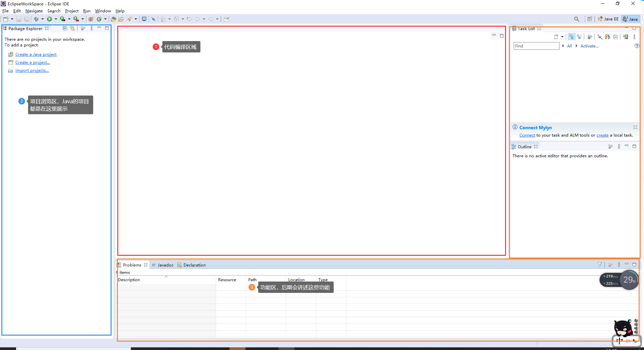The image size is (644, 350).
Task: Toggle focus icon in Outline view
Action: tap(610, 147)
